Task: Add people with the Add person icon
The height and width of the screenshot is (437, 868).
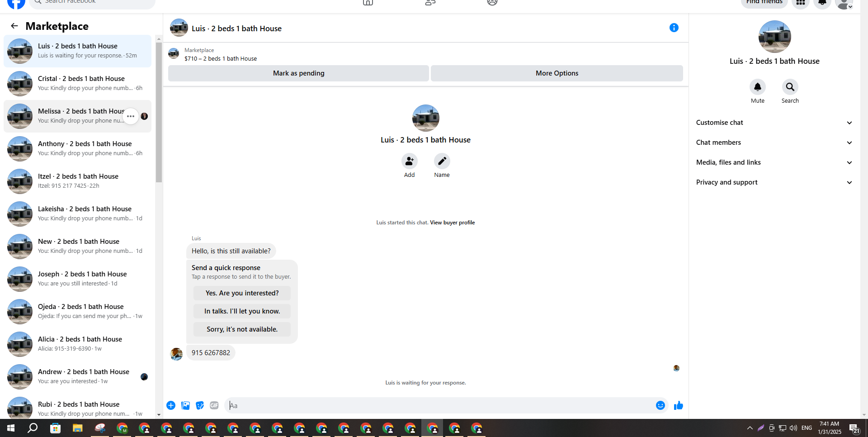Action: tap(410, 161)
